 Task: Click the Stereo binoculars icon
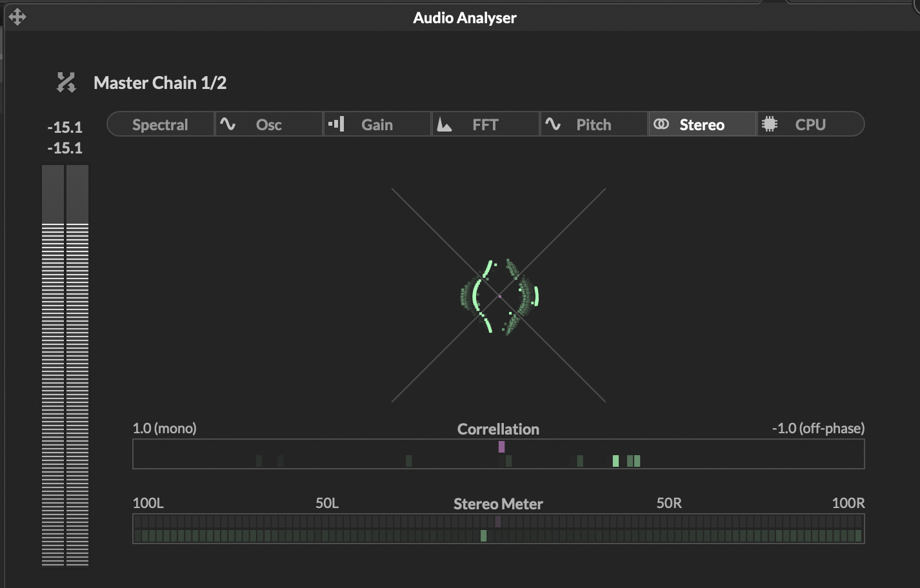tap(662, 124)
